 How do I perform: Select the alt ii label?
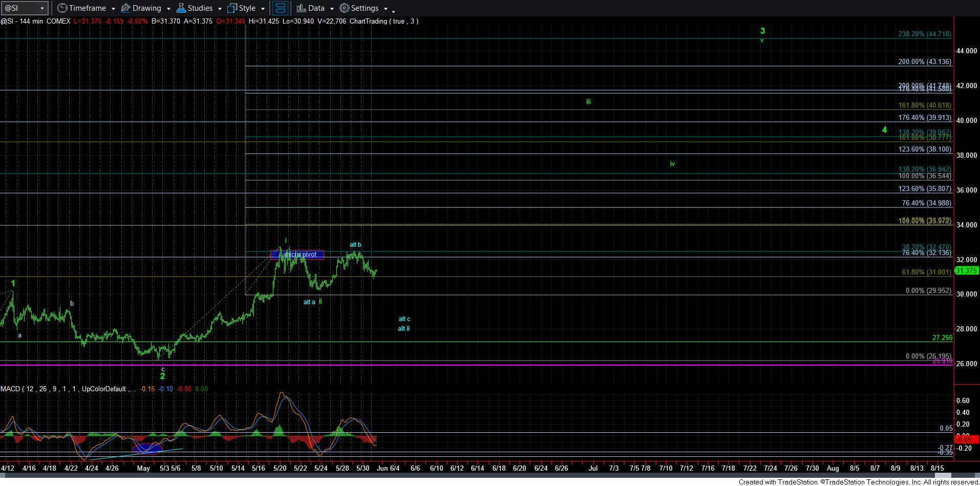404,329
